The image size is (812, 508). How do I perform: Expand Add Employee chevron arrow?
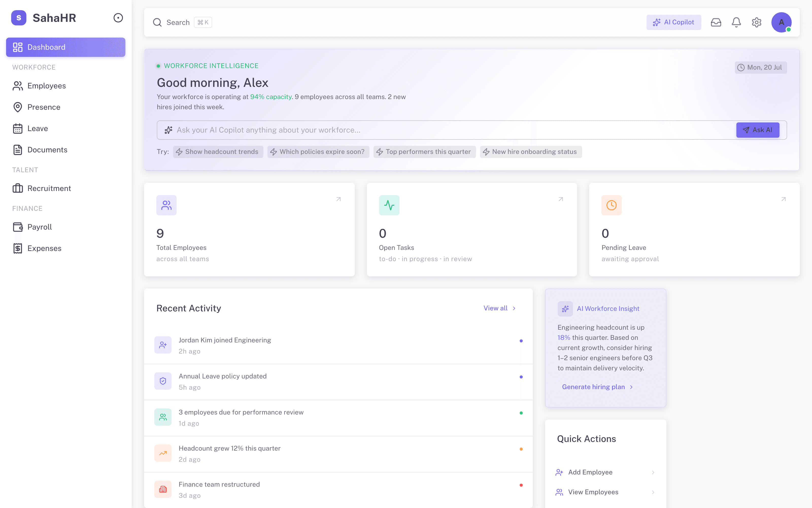pos(653,472)
